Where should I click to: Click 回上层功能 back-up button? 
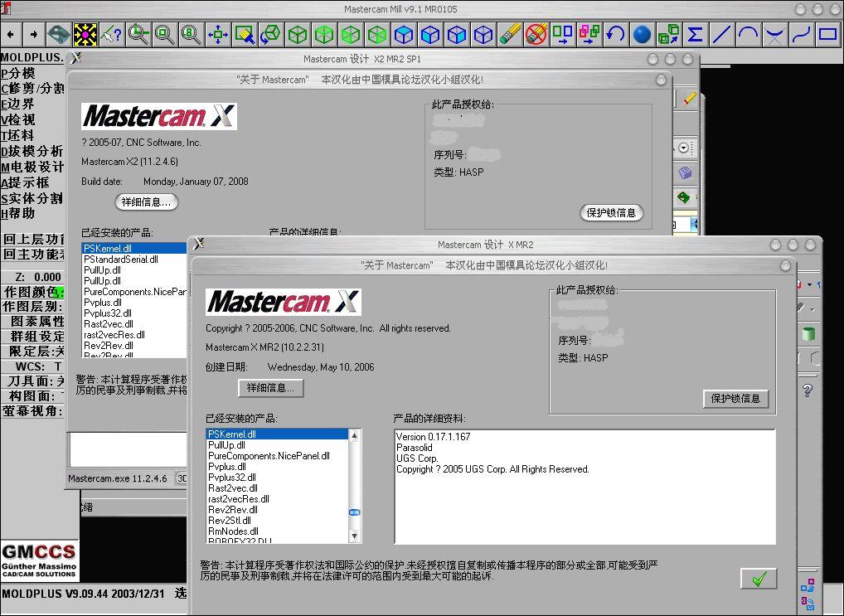click(x=33, y=239)
